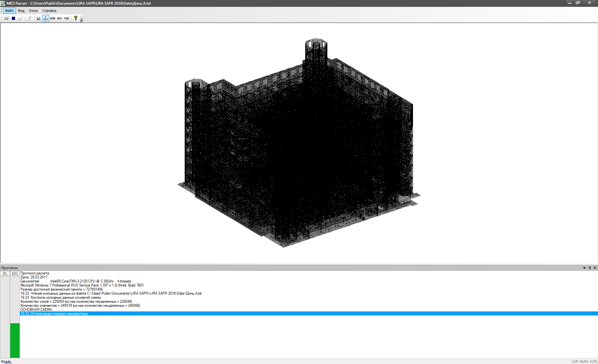Switch to XOY projection view
The image size is (598, 364).
[x=59, y=18]
